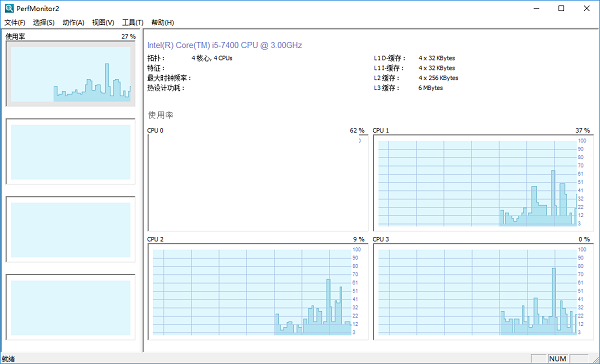
Task: Open the 选择(S) menu
Action: tap(44, 23)
